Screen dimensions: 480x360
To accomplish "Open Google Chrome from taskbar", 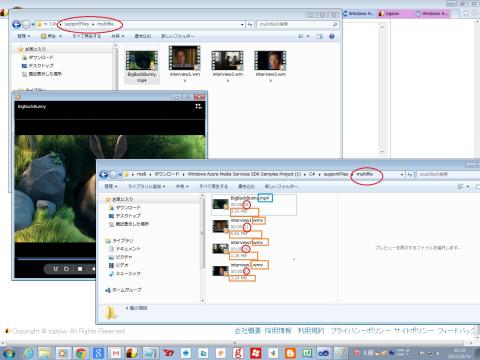I will (x=81, y=353).
